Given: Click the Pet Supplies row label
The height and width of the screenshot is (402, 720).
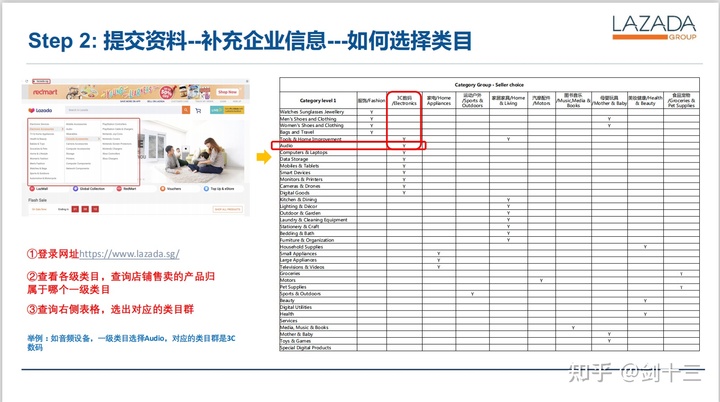Looking at the screenshot, I should click(x=293, y=287).
